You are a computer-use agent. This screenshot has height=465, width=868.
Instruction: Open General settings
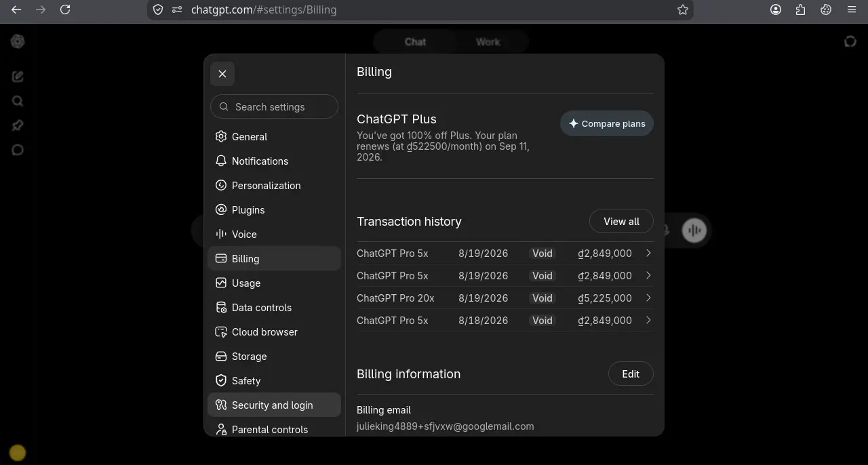[274, 136]
